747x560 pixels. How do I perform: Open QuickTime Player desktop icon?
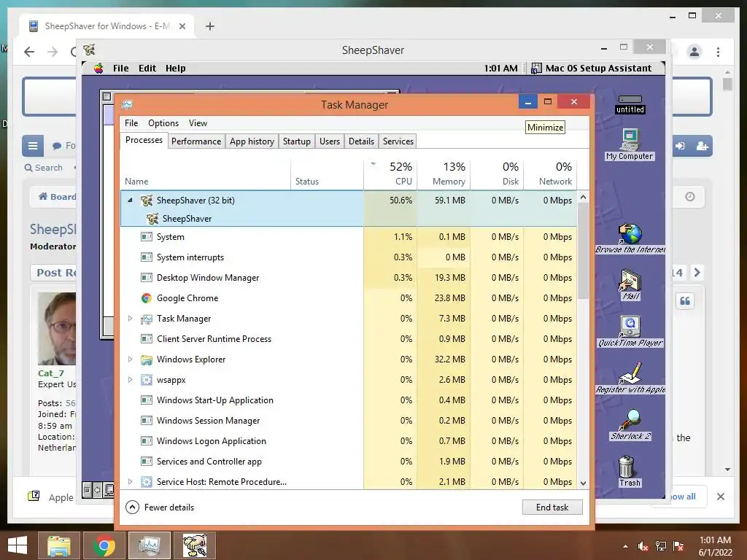point(630,332)
